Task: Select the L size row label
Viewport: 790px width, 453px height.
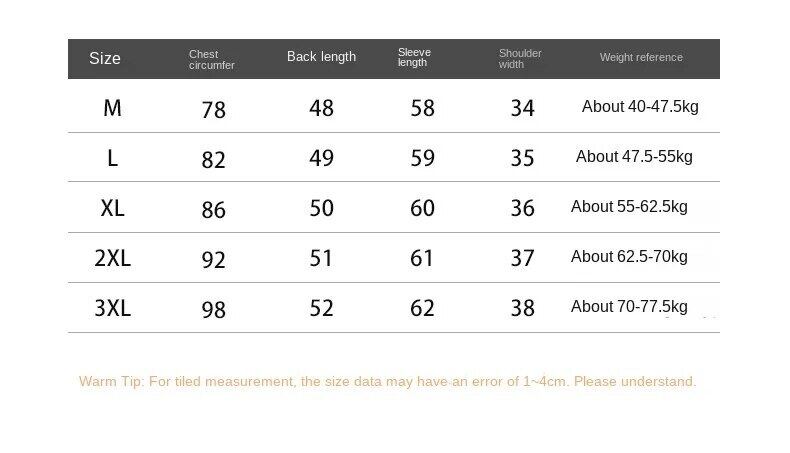Action: click(112, 158)
